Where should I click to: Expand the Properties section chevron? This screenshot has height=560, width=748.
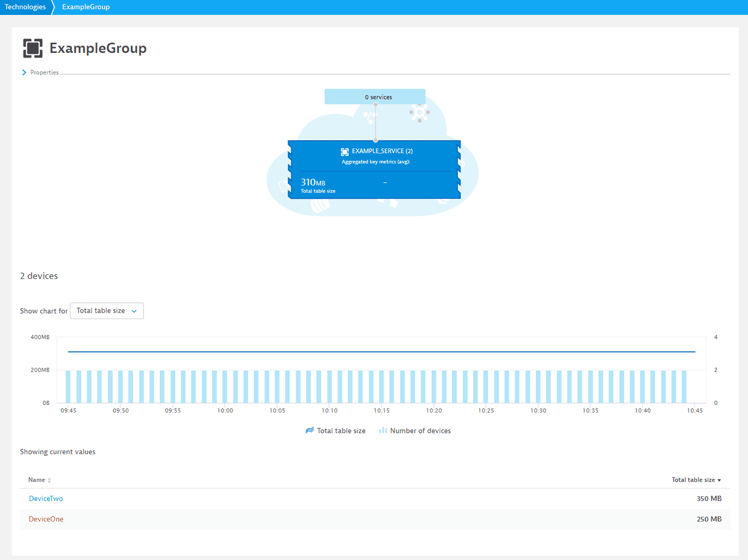point(24,73)
